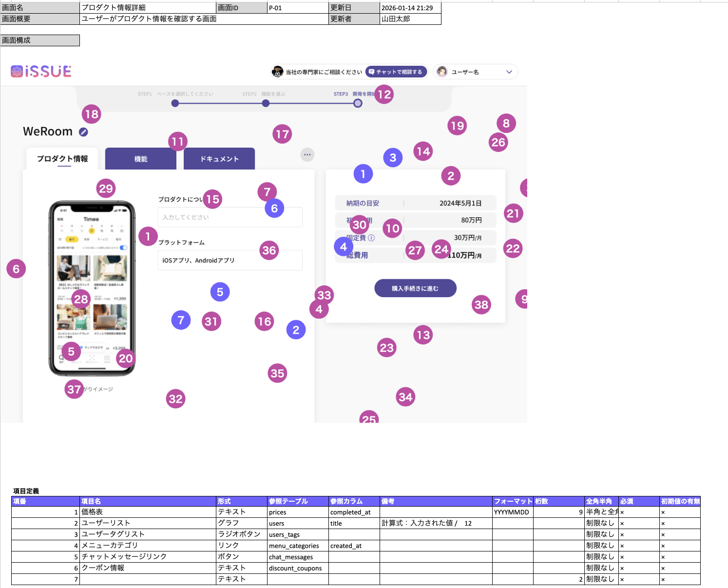
Task: Open the three-dot more options button
Action: tap(307, 154)
